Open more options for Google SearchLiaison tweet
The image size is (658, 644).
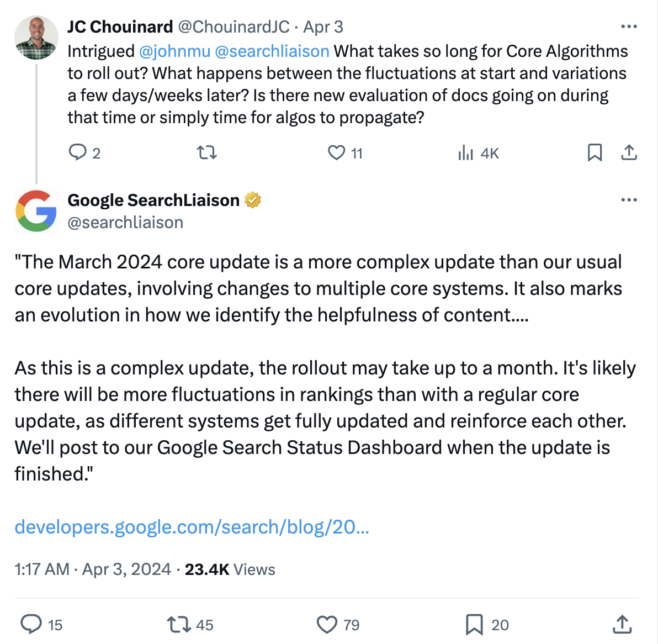(629, 200)
